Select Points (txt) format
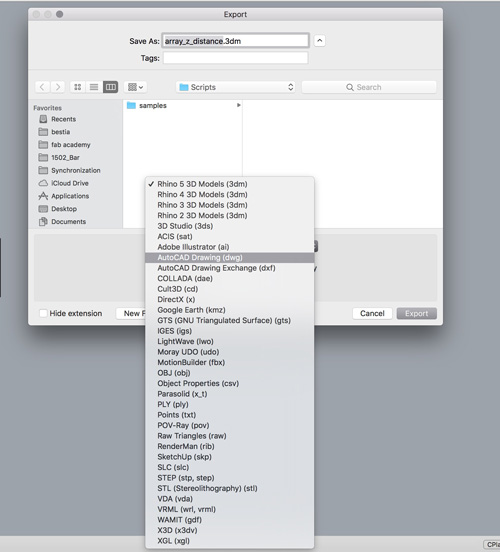The height and width of the screenshot is (552, 500). 230,415
